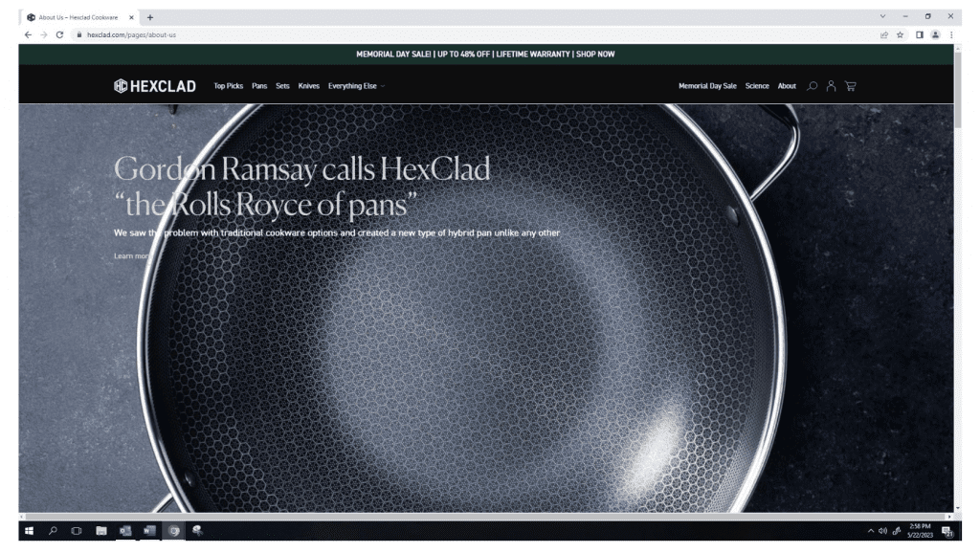Go to the Science page
Image resolution: width=980 pixels, height=553 pixels.
click(757, 86)
